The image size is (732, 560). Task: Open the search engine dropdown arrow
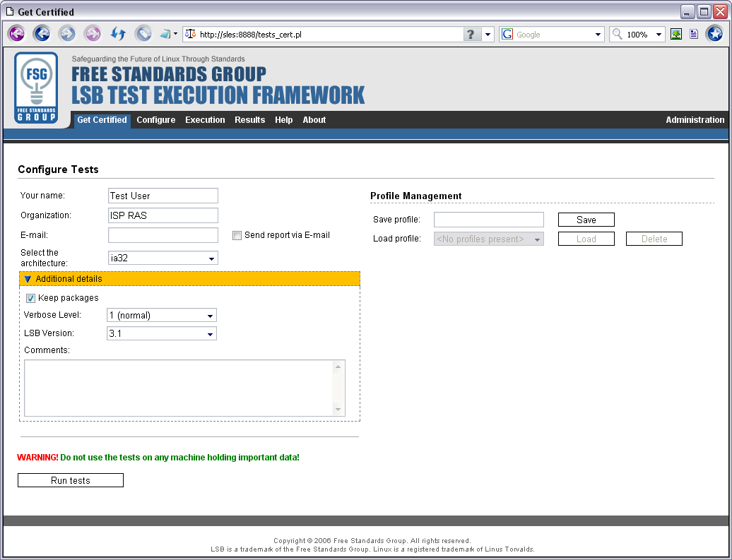(598, 35)
